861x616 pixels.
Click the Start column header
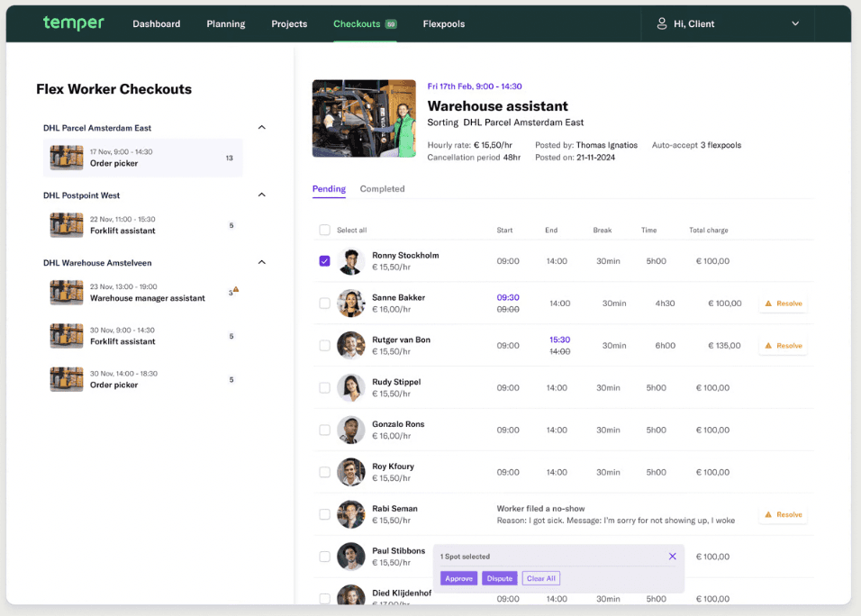pyautogui.click(x=504, y=231)
